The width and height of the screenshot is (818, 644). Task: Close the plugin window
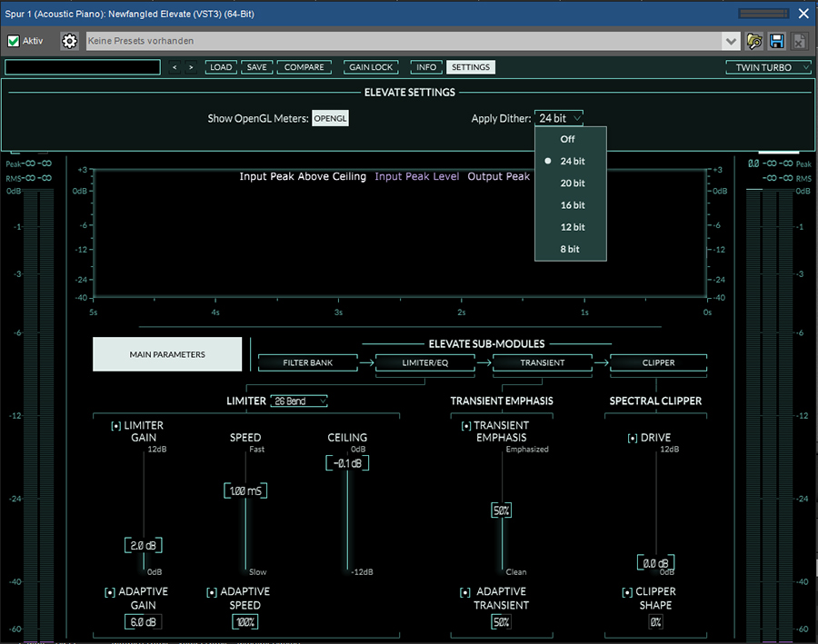click(x=804, y=14)
